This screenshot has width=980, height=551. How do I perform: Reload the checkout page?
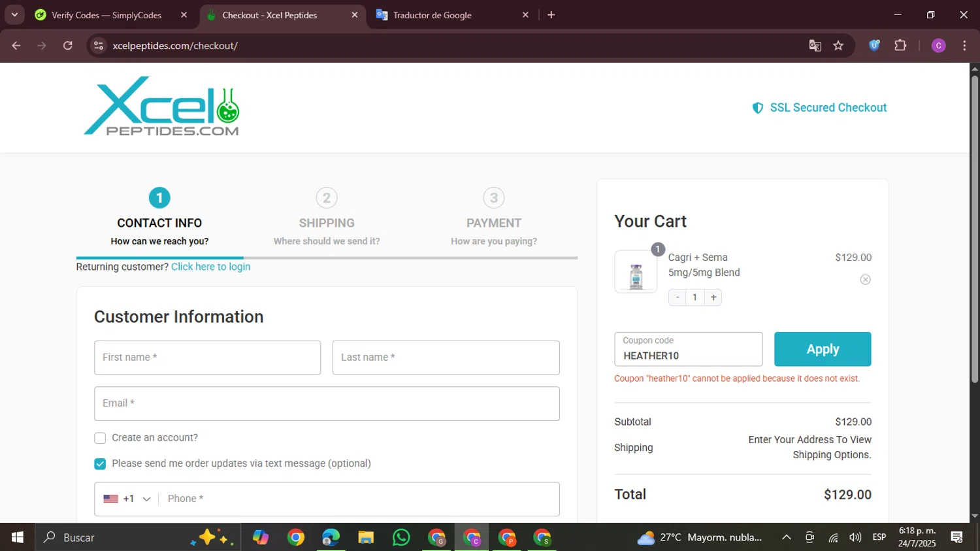click(x=68, y=46)
